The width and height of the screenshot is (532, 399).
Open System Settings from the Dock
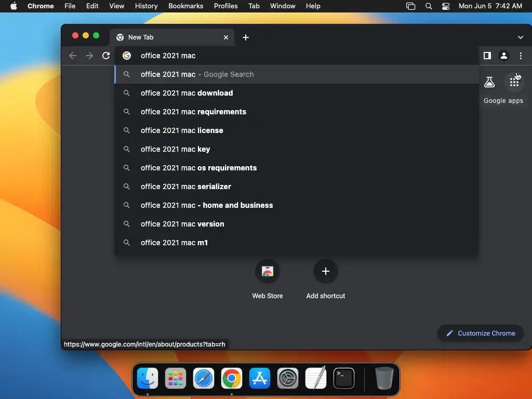coord(288,378)
